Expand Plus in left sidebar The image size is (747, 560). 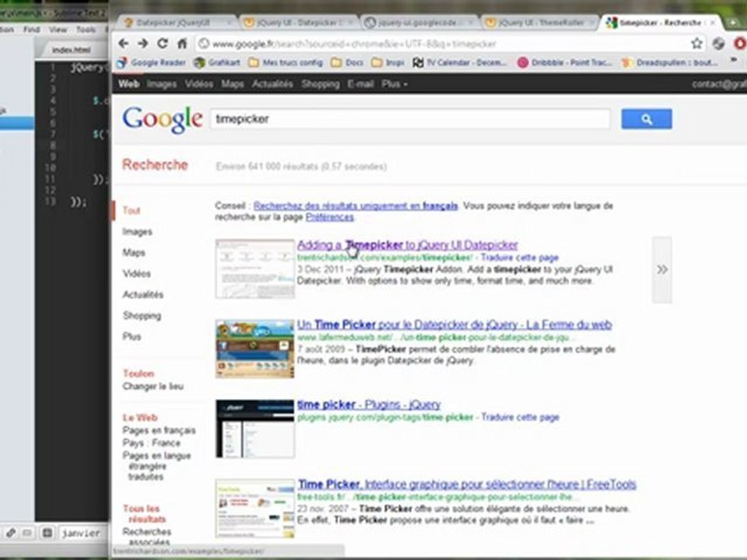132,337
